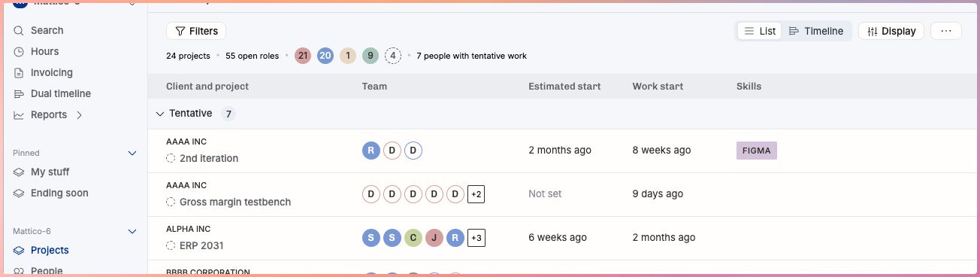Expand the Reports submenu arrow
980x277 pixels.
pos(80,115)
